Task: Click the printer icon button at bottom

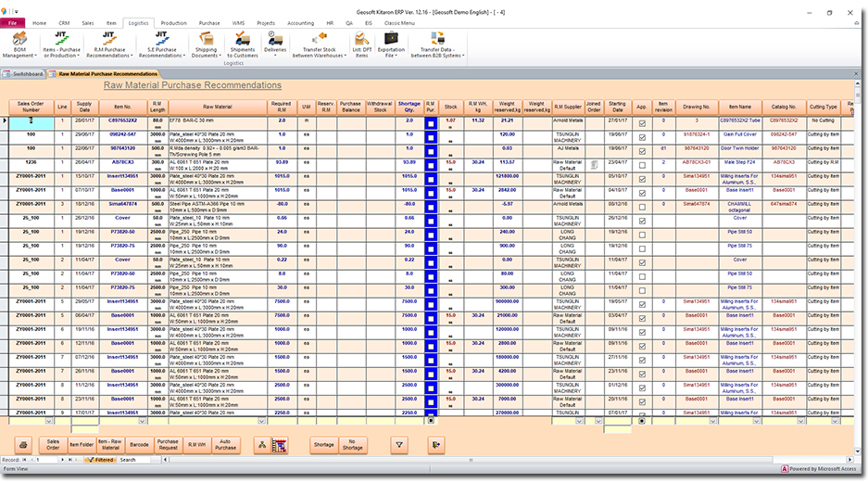Action: 23,445
